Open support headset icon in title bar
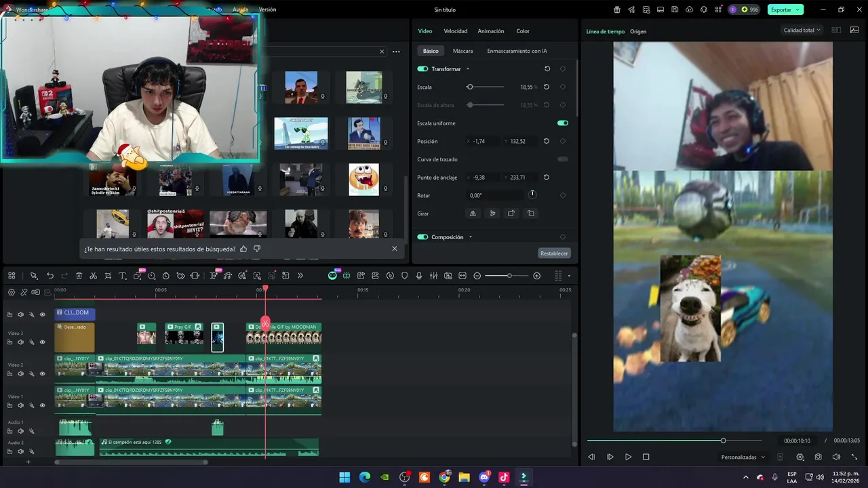The image size is (868, 488). pyautogui.click(x=704, y=9)
